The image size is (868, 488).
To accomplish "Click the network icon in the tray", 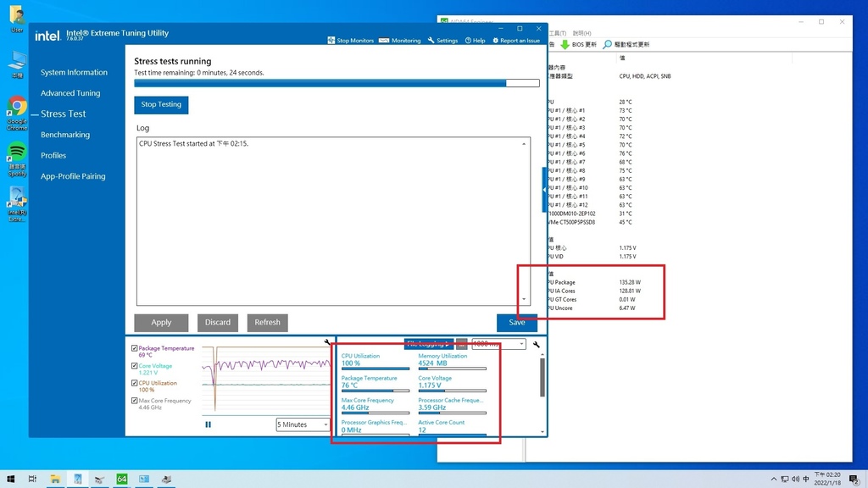I will pyautogui.click(x=784, y=479).
